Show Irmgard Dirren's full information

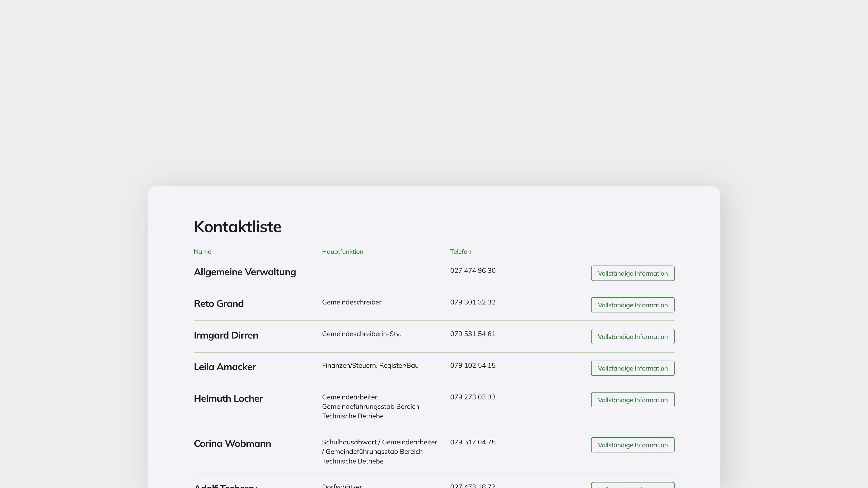pos(632,336)
